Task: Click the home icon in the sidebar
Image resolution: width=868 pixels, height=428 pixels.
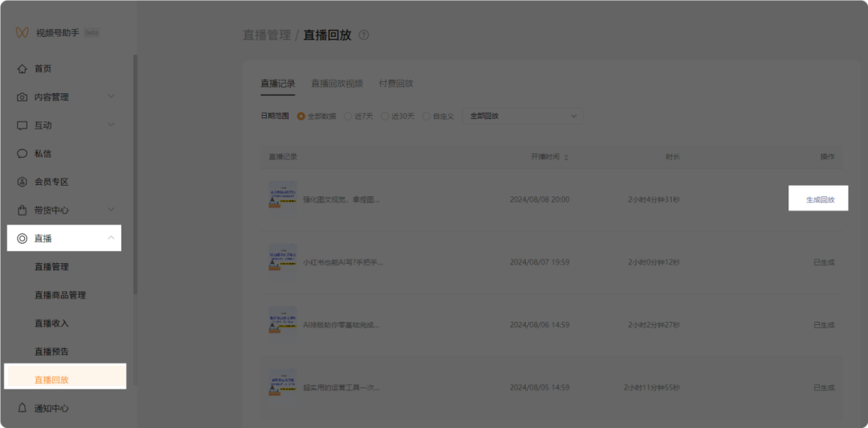Action: pyautogui.click(x=23, y=69)
